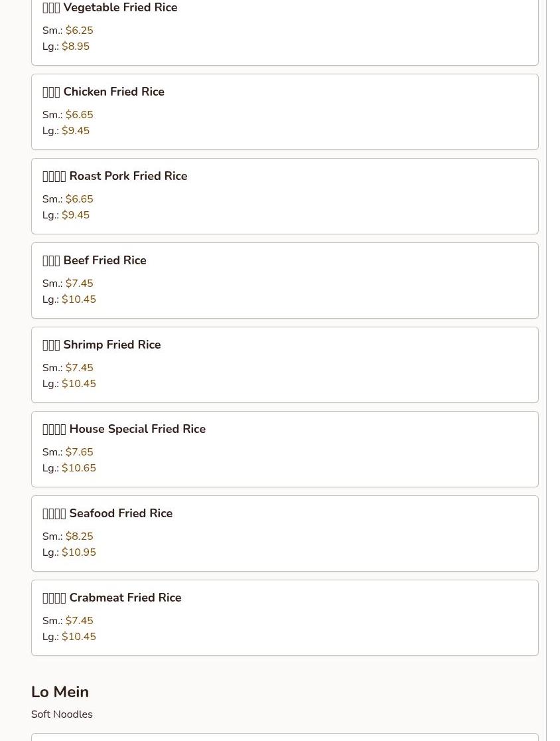This screenshot has height=741, width=560.
Task: Choose Seafood Fried Rice small price $8.25
Action: pyautogui.click(x=80, y=536)
